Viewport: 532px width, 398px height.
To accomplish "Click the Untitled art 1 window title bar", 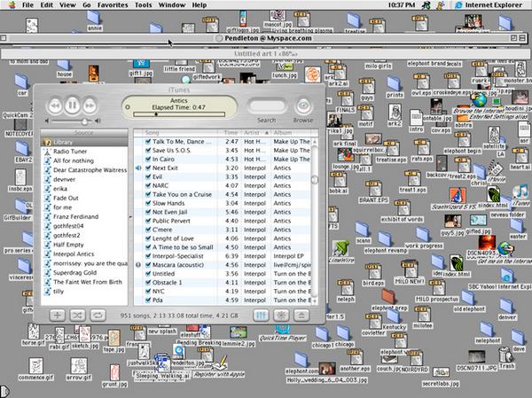I will click(265, 53).
